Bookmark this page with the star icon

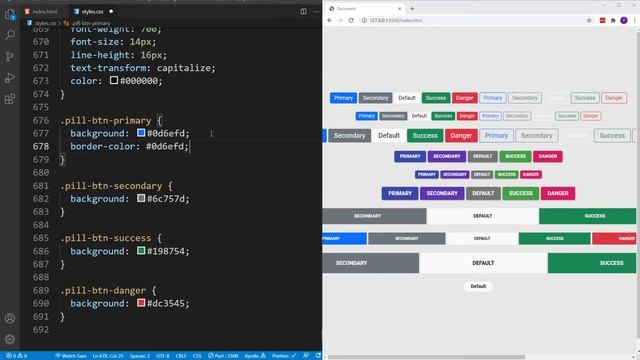tap(589, 20)
